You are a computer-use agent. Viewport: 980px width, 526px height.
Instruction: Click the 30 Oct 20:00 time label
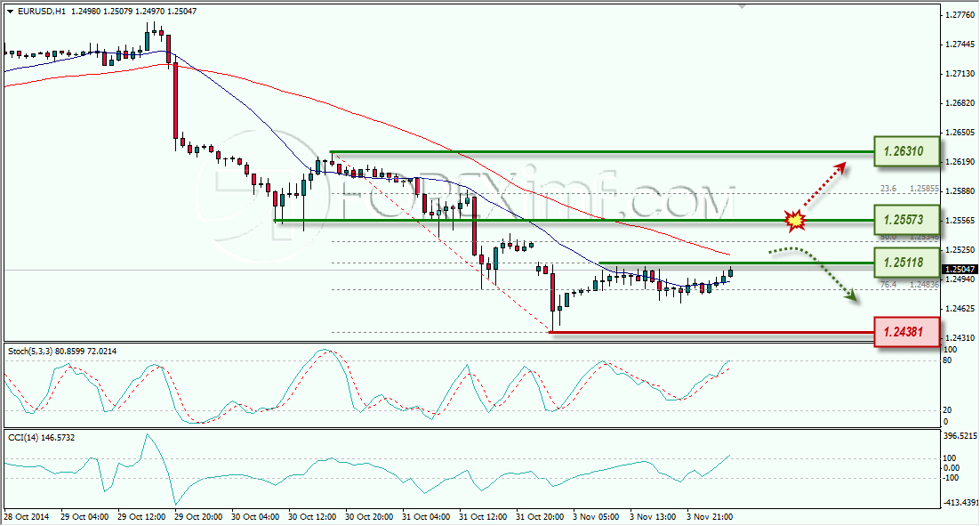point(369,516)
